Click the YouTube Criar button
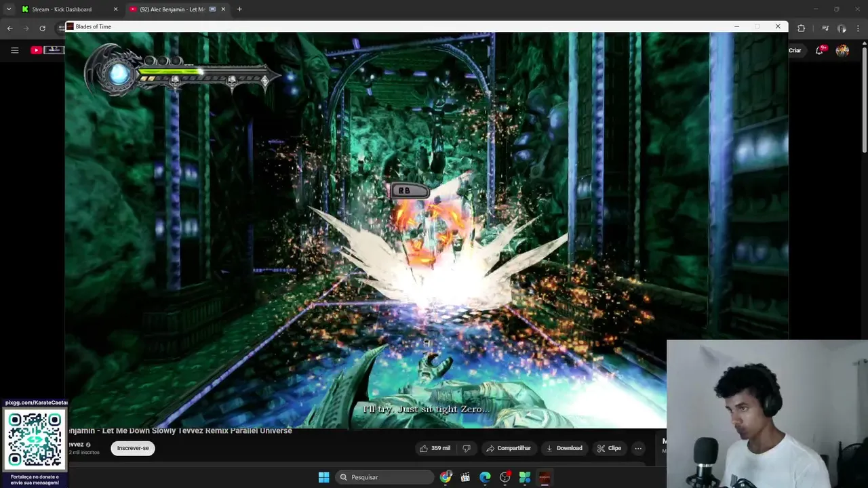The image size is (868, 488). [795, 50]
